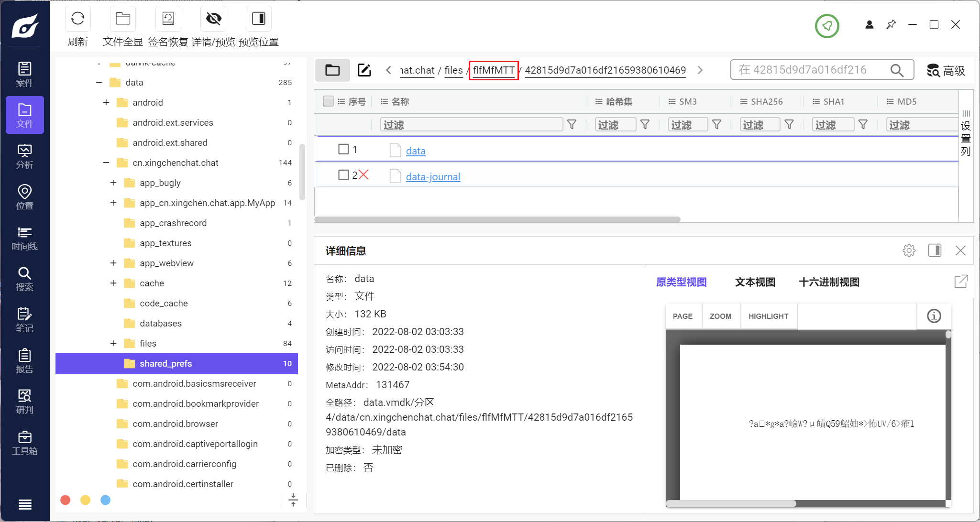Open the HIGHLIGHT preview menu
The height and width of the screenshot is (522, 980).
(769, 316)
